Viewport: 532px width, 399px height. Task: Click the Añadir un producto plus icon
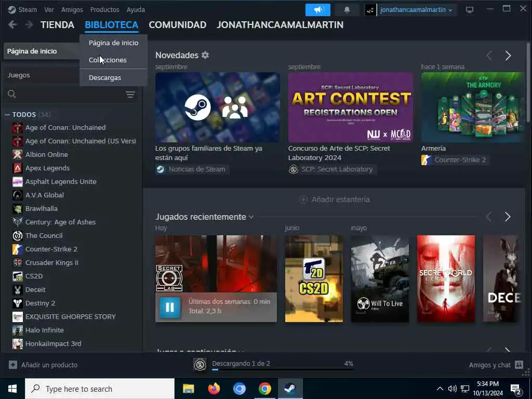[13, 365]
